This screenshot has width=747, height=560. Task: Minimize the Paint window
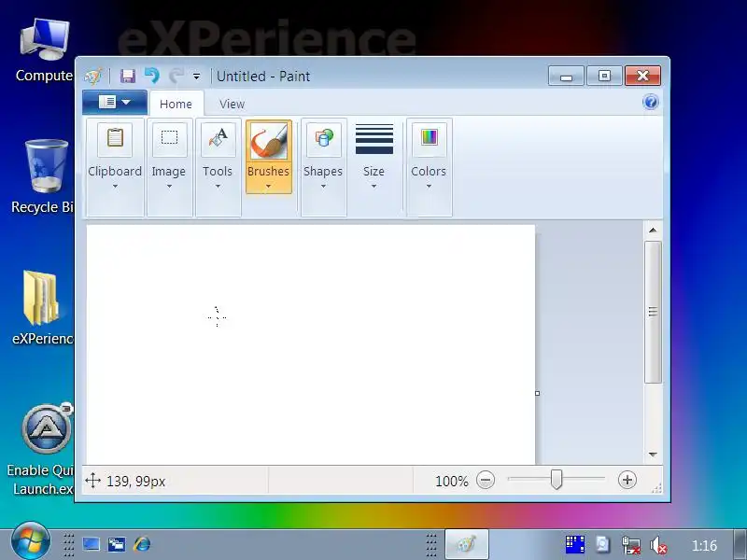566,76
